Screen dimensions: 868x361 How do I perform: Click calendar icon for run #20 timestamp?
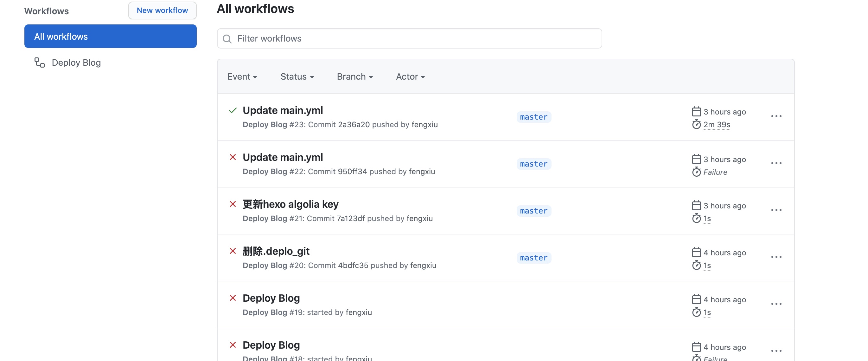click(696, 253)
